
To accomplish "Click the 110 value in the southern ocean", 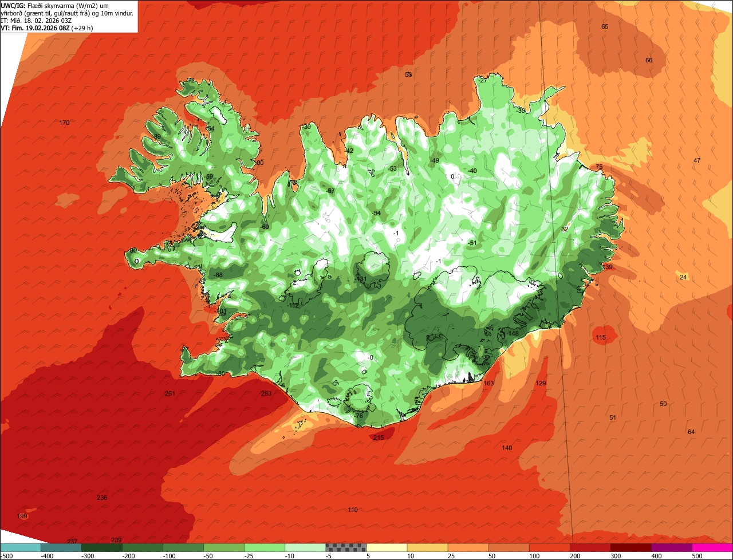I will (353, 510).
